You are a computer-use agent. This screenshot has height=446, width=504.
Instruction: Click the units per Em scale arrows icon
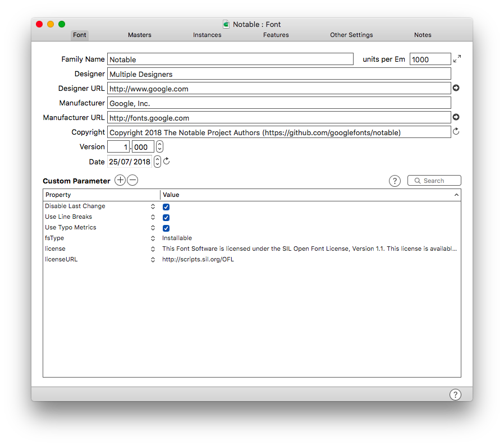(x=457, y=59)
